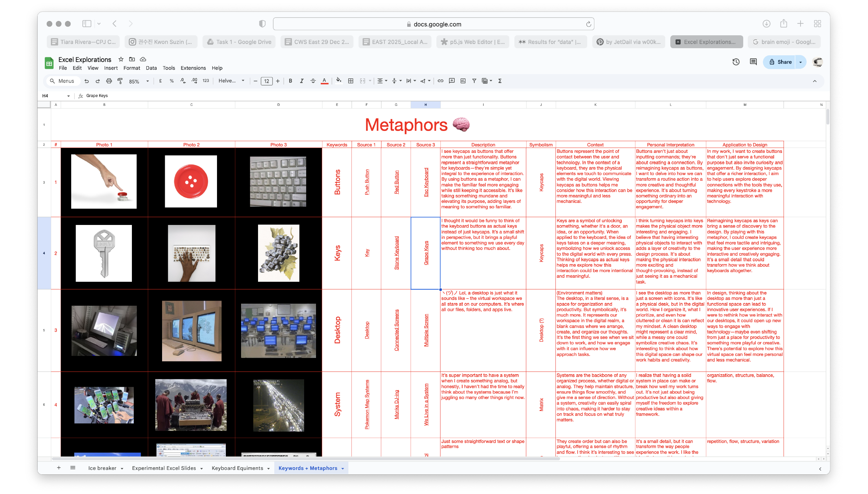Toggle the Safari sidebar
This screenshot has height=494, width=868.
click(87, 24)
